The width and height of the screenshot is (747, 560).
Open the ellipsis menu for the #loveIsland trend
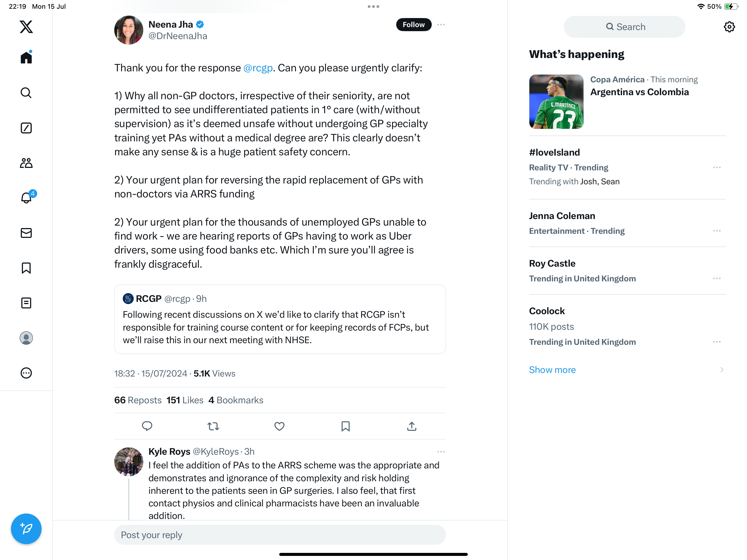(x=717, y=168)
